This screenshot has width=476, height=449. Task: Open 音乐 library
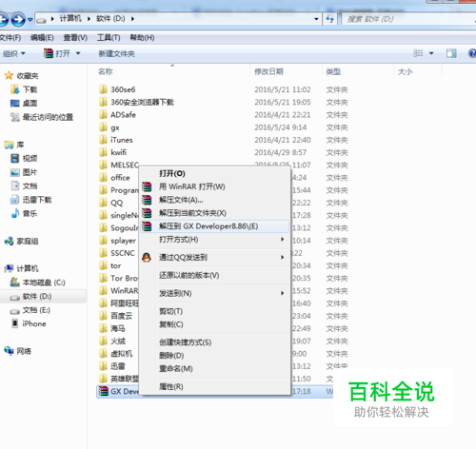coord(24,213)
